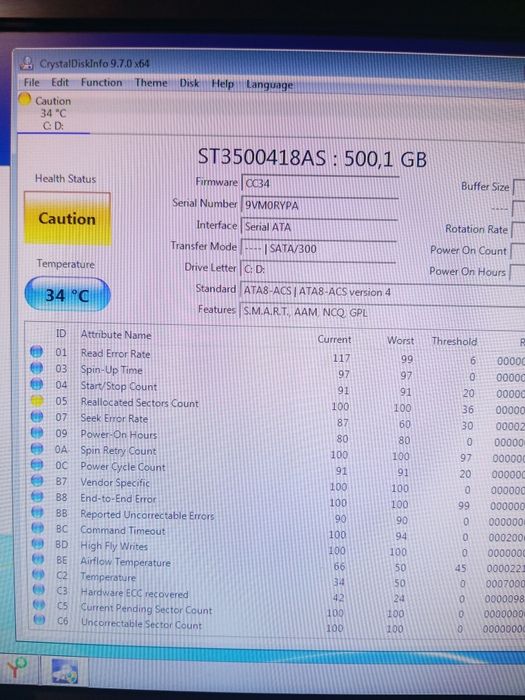This screenshot has height=700, width=525.
Task: Select the Uncorrectable Sector Count name
Action: (142, 624)
